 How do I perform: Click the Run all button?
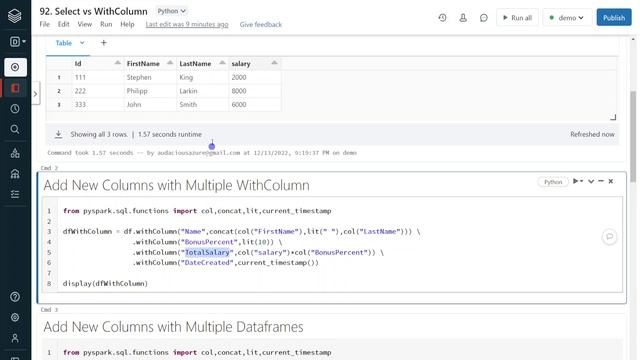pos(517,18)
